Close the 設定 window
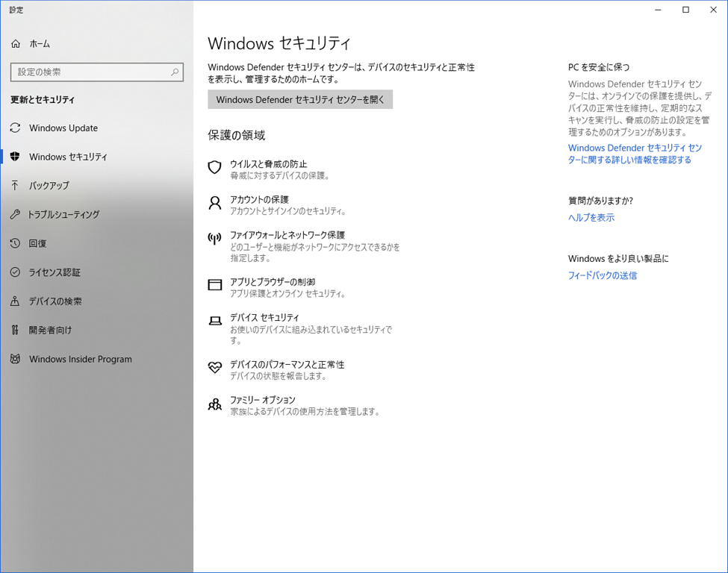Image resolution: width=728 pixels, height=573 pixels. (713, 10)
